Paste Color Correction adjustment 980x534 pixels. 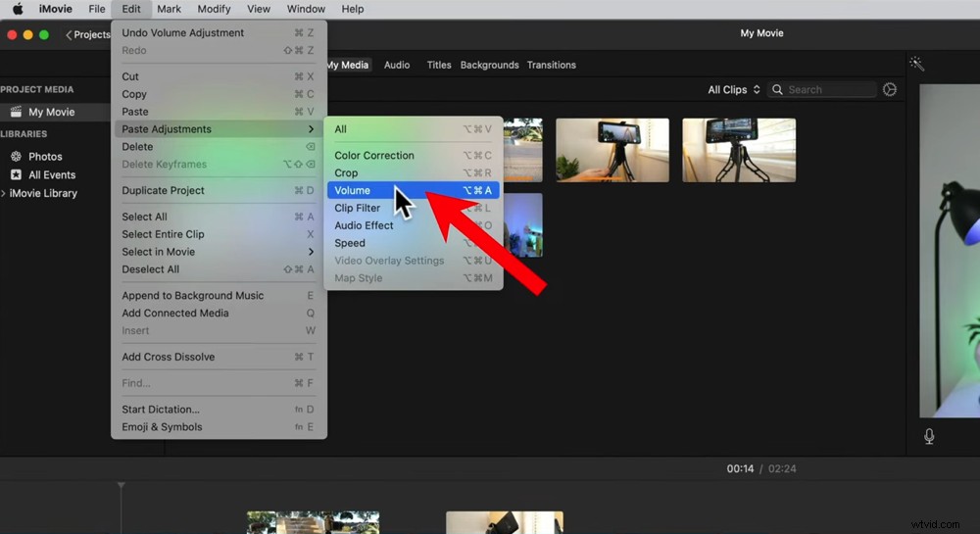[414, 155]
